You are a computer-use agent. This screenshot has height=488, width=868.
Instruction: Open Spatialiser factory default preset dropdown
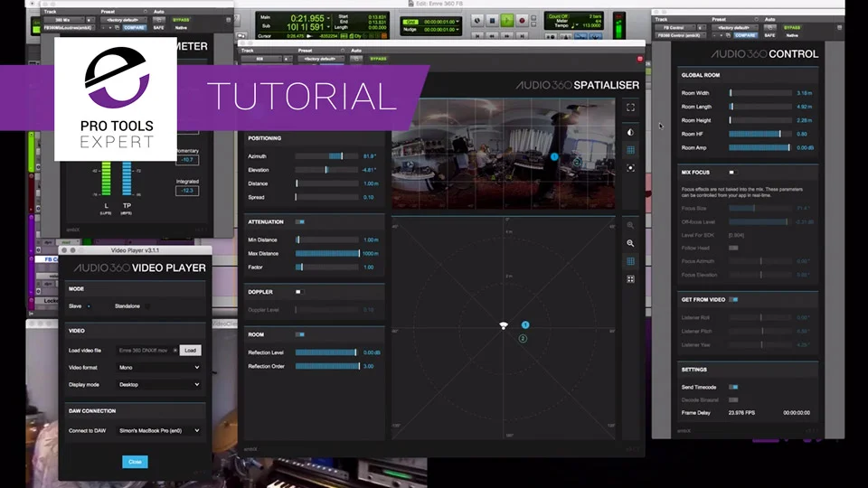320,59
